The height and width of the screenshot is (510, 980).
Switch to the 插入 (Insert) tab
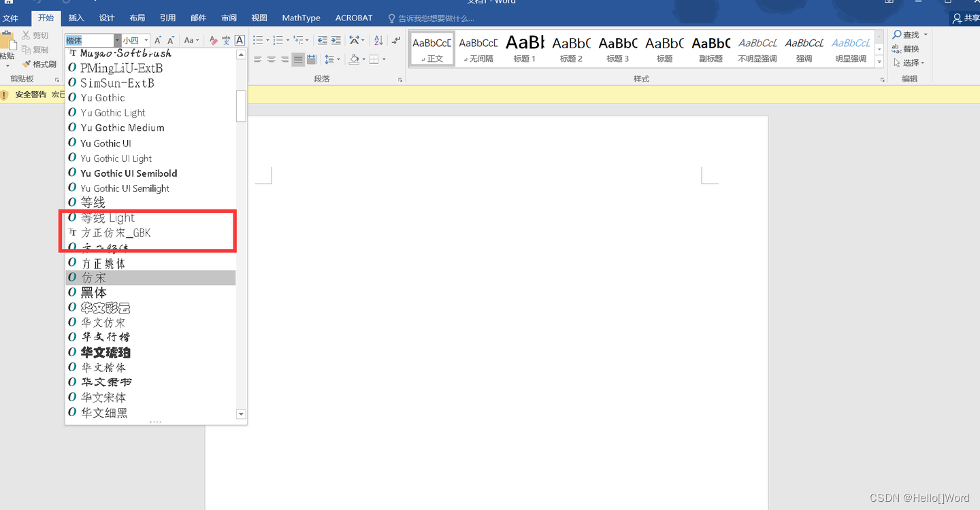click(76, 18)
